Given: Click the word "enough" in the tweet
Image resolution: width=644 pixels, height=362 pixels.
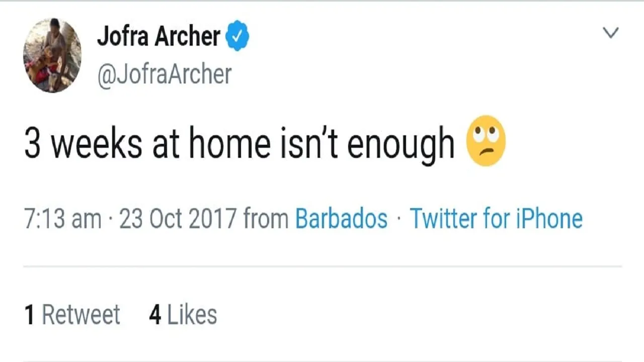Looking at the screenshot, I should pos(401,145).
